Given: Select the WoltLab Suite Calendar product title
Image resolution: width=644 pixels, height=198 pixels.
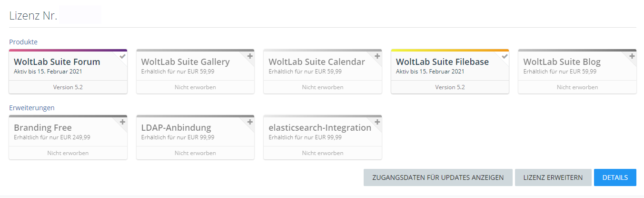Looking at the screenshot, I should (x=317, y=62).
